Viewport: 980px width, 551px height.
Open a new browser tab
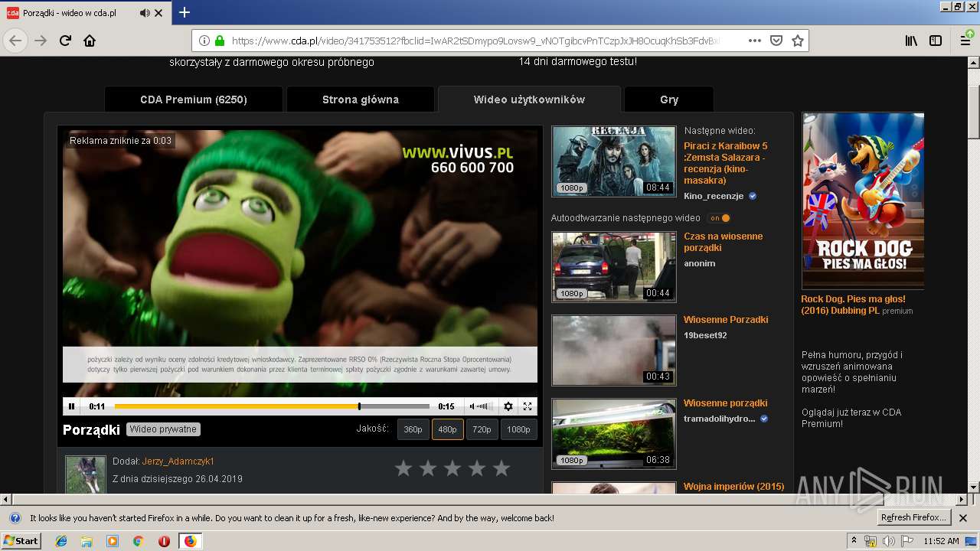[x=185, y=13]
